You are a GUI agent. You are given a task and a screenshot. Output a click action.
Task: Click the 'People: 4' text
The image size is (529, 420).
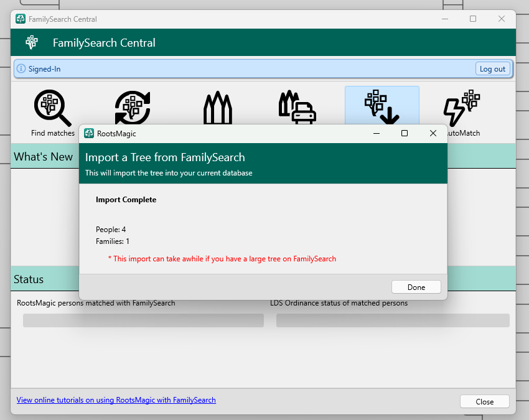(x=111, y=230)
